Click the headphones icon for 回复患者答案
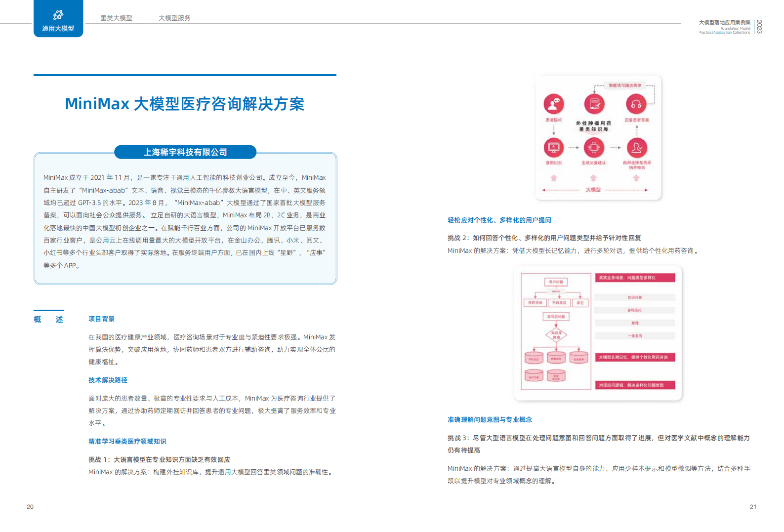The width and height of the screenshot is (784, 532). click(636, 104)
